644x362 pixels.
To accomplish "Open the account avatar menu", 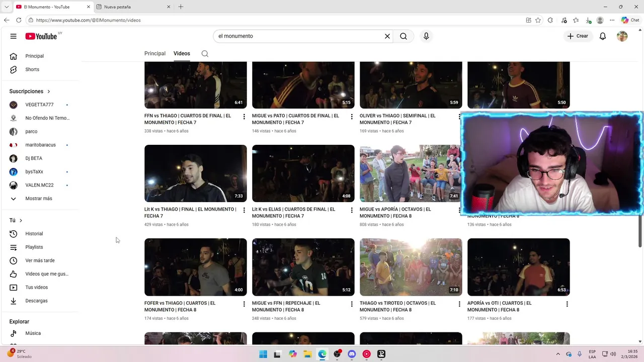I will coord(622,36).
